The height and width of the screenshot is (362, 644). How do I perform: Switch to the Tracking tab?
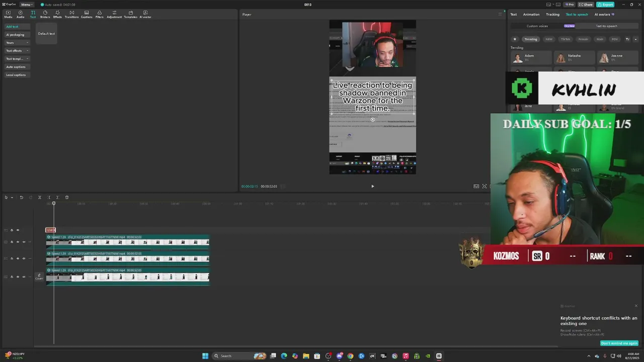(552, 14)
